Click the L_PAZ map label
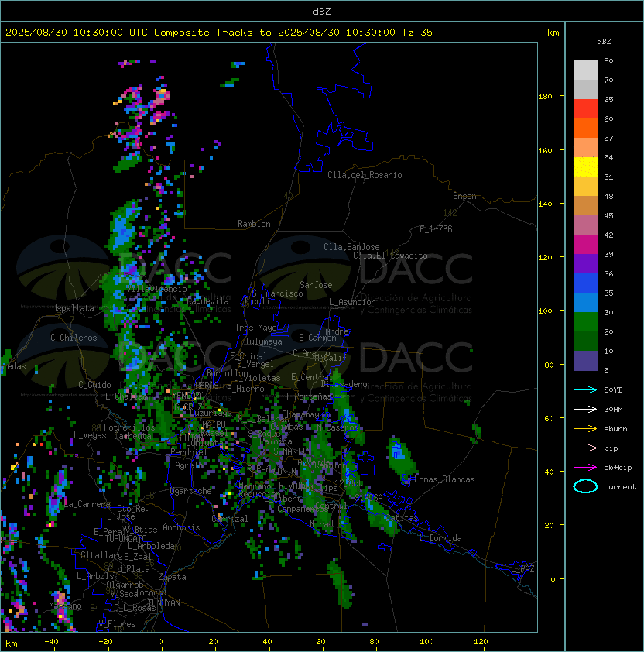 (x=522, y=569)
